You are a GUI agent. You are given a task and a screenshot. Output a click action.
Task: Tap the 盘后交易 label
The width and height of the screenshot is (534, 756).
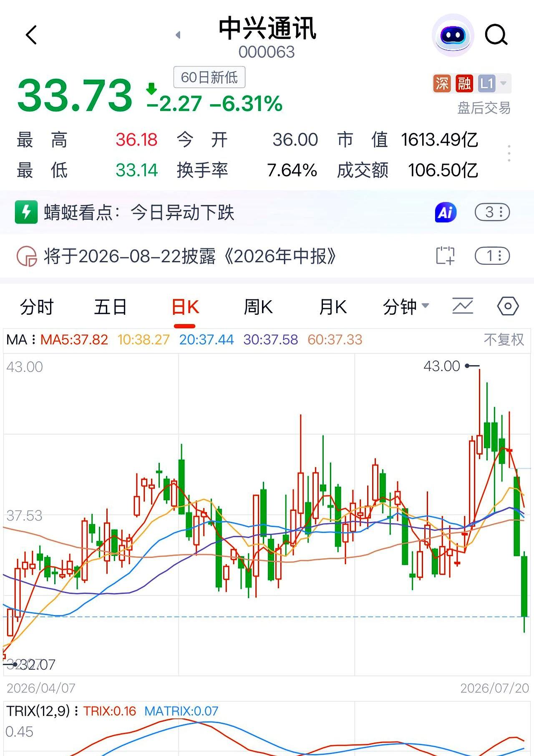click(x=484, y=108)
